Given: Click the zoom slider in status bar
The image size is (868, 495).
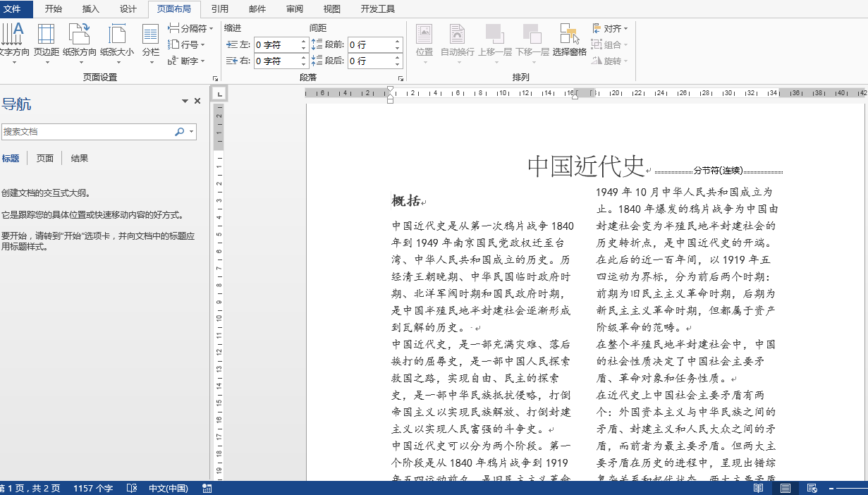Looking at the screenshot, I should point(850,488).
